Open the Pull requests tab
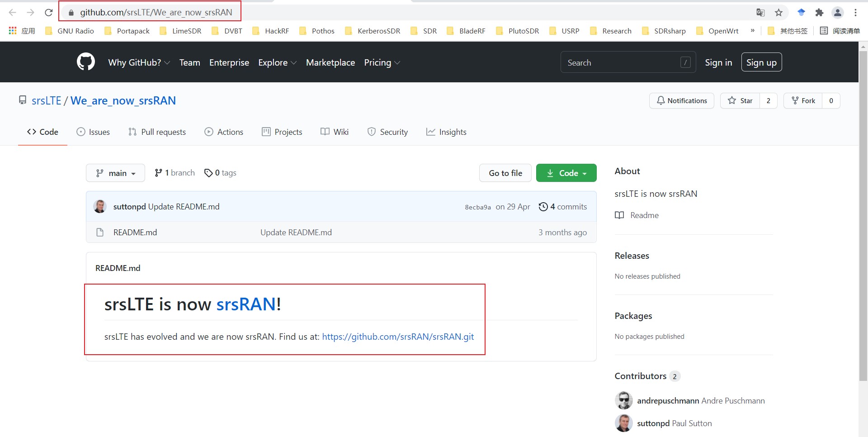Image resolution: width=868 pixels, height=437 pixels. click(157, 132)
